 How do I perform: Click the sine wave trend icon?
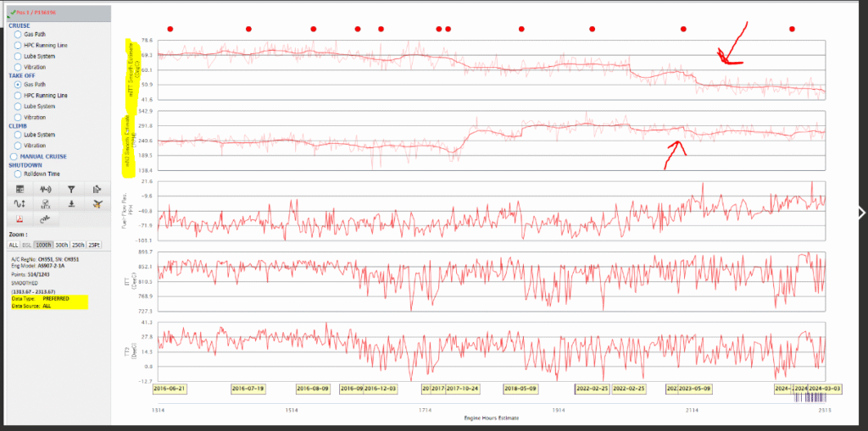click(20, 204)
